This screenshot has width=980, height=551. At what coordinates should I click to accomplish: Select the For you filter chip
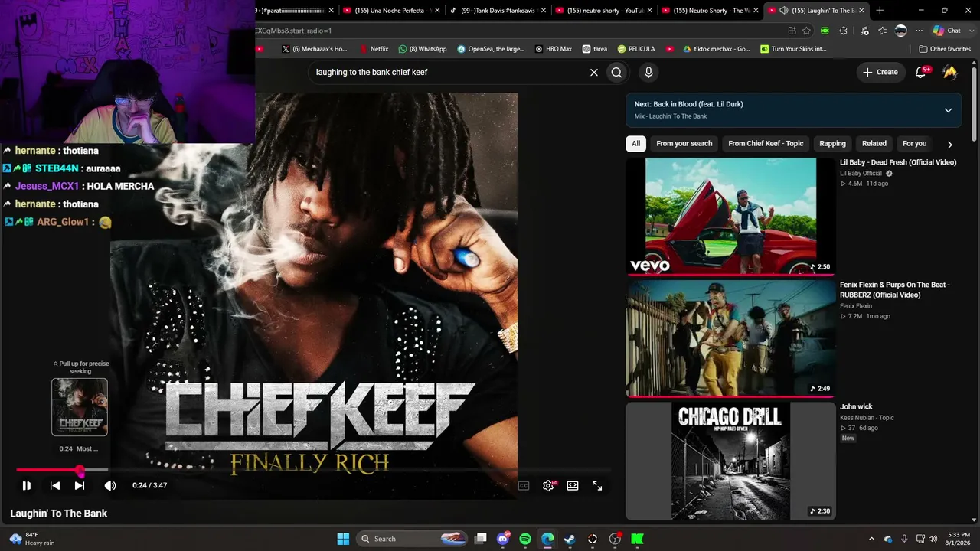914,144
